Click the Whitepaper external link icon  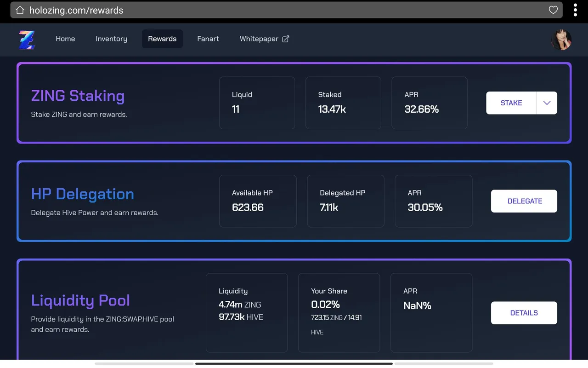pyautogui.click(x=285, y=39)
